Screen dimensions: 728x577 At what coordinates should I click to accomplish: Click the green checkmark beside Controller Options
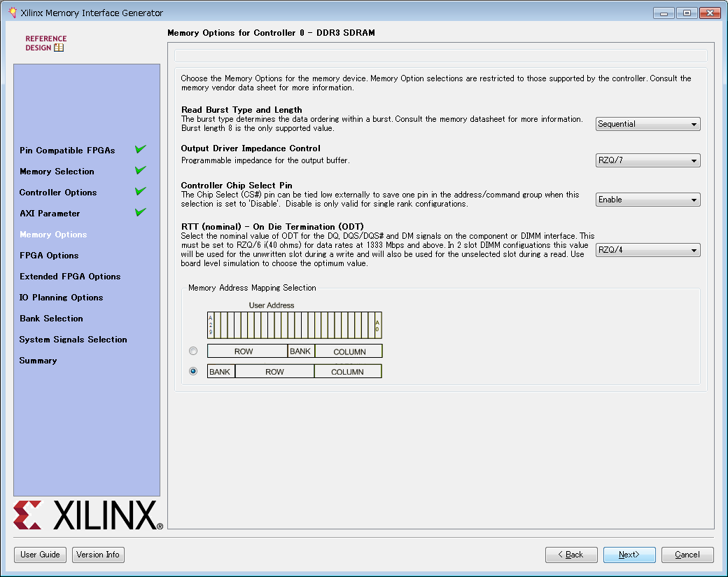pyautogui.click(x=141, y=191)
